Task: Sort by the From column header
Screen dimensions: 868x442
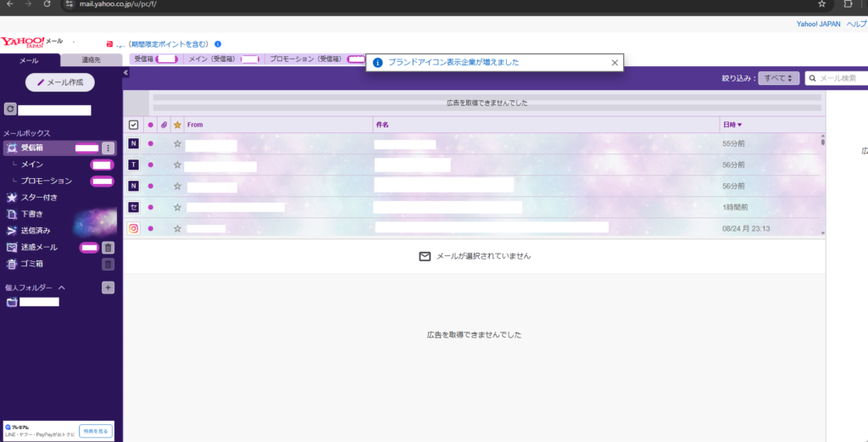Action: [x=195, y=126]
